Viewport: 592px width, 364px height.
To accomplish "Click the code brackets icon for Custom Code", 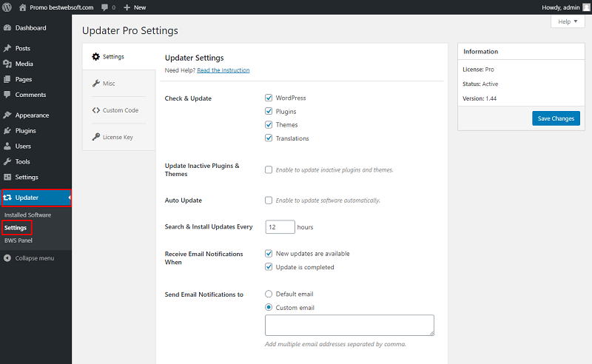I will tap(96, 110).
